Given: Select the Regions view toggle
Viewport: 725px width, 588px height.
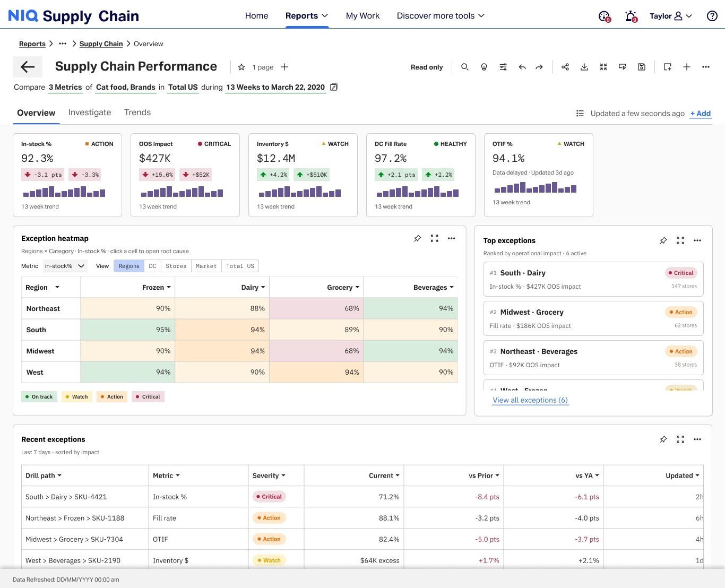Looking at the screenshot, I should [129, 266].
